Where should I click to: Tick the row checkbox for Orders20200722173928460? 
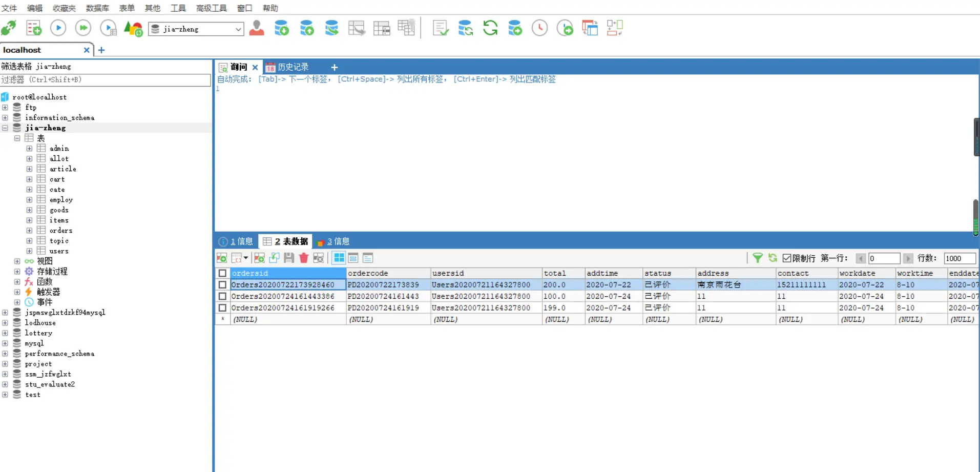tap(222, 284)
